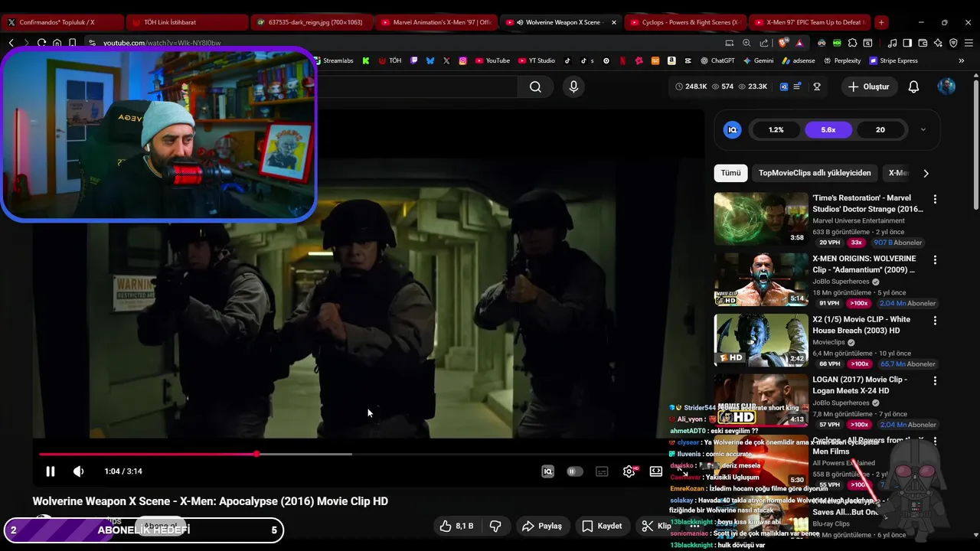Toggle subtitles captions button
The image size is (980, 551).
click(602, 471)
